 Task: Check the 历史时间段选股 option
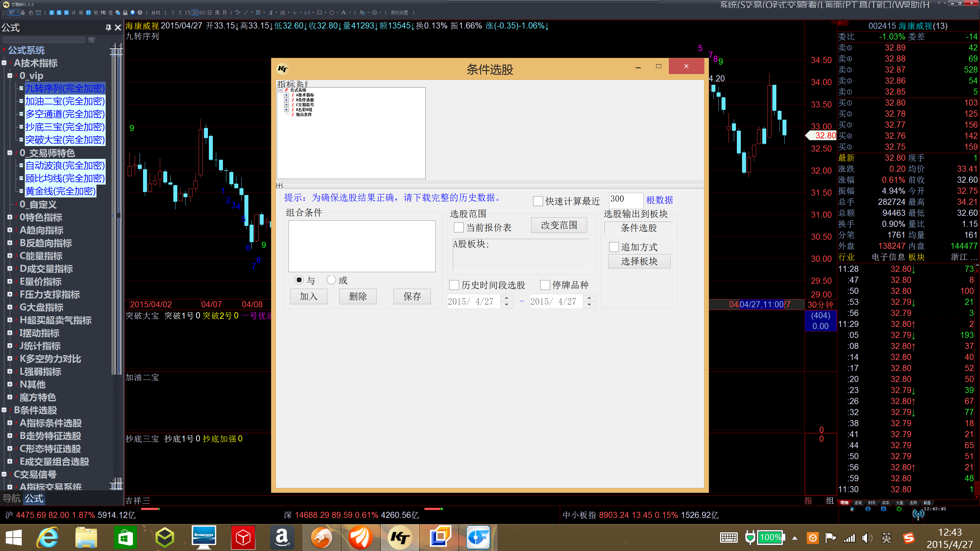pos(454,285)
